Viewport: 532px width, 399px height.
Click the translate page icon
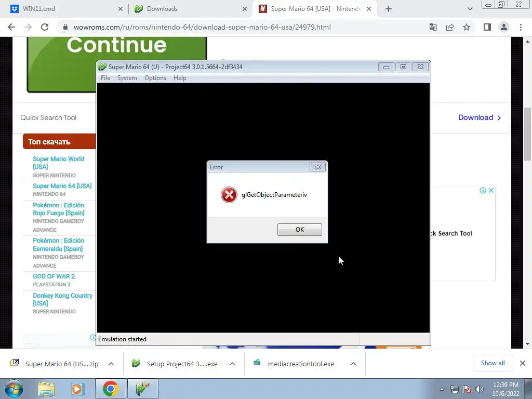[x=433, y=27]
